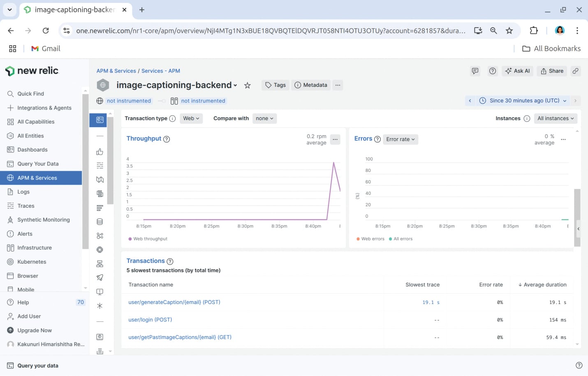Open the Transaction type Web dropdown
The width and height of the screenshot is (588, 376).
pos(191,118)
